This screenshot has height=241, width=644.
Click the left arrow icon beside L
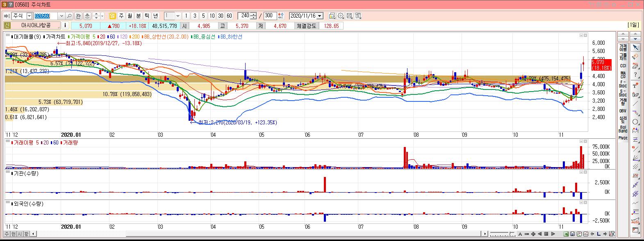point(592,234)
